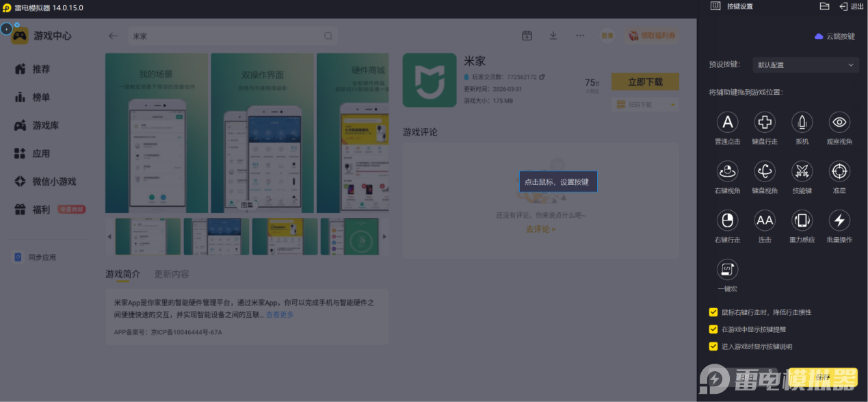Click the 双操作界面 screenshot in the gallery
Viewport: 868px width, 402px height.
click(263, 133)
